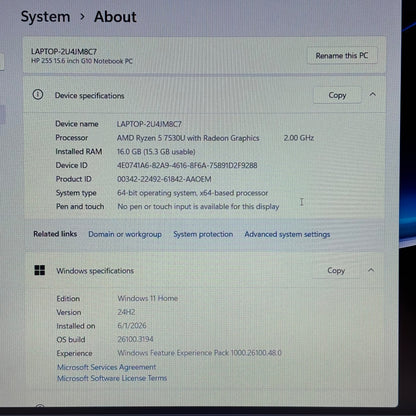Click the Windows logo beside Windows specifications

point(40,270)
